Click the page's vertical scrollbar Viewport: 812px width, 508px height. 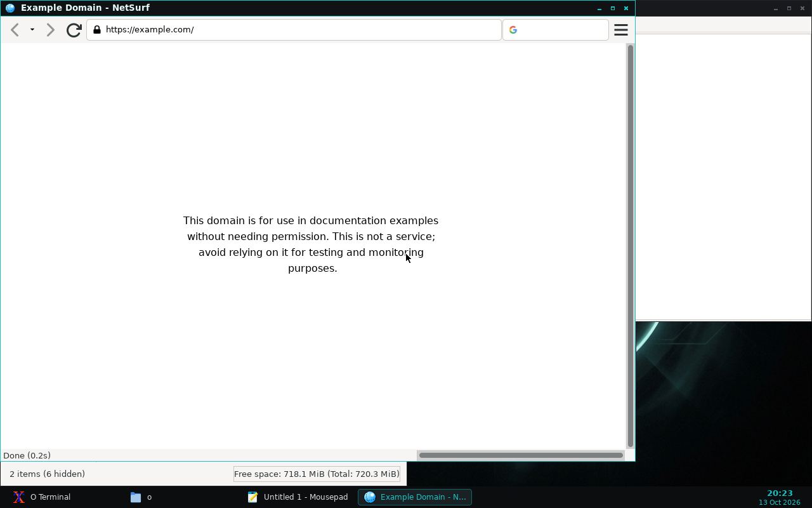click(x=630, y=246)
